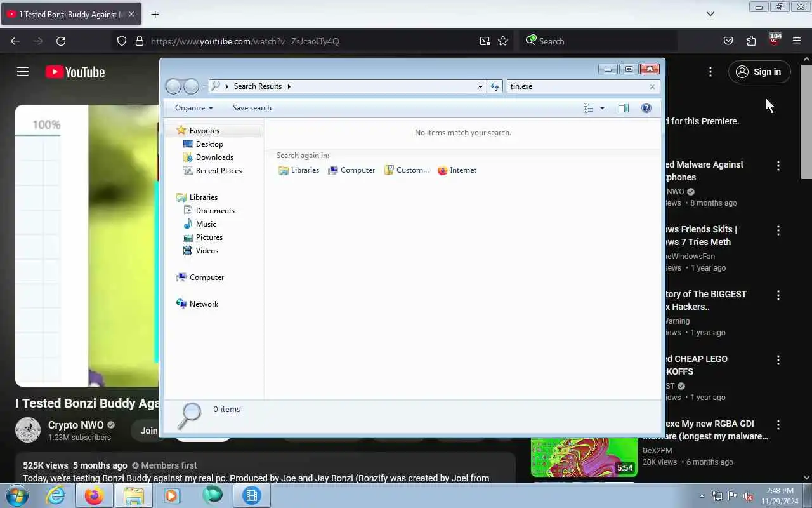Switch to Firefox in the taskbar
This screenshot has width=812, height=508.
tap(95, 495)
